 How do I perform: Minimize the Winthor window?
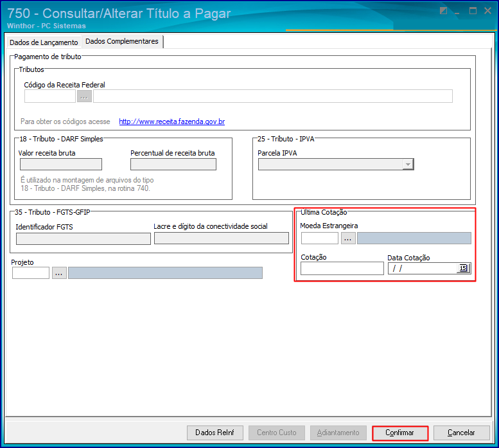[x=457, y=13]
